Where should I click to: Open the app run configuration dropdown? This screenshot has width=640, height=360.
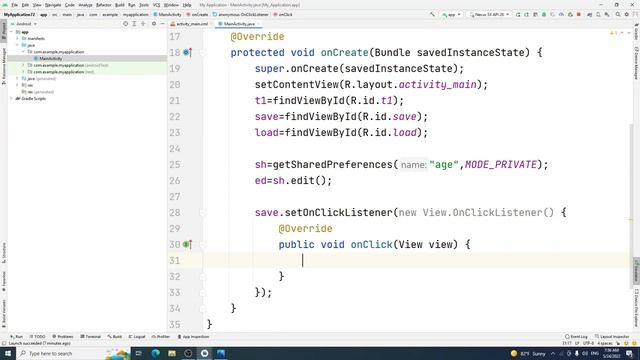451,14
